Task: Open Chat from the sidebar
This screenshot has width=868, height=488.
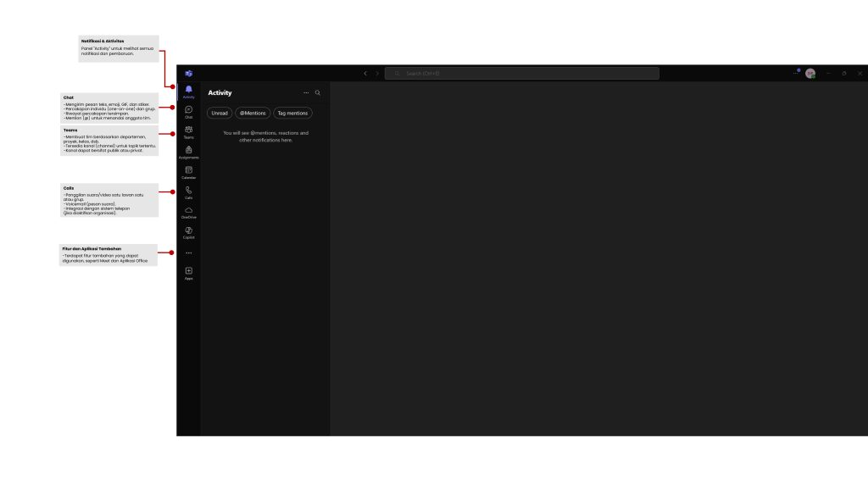Action: [188, 111]
